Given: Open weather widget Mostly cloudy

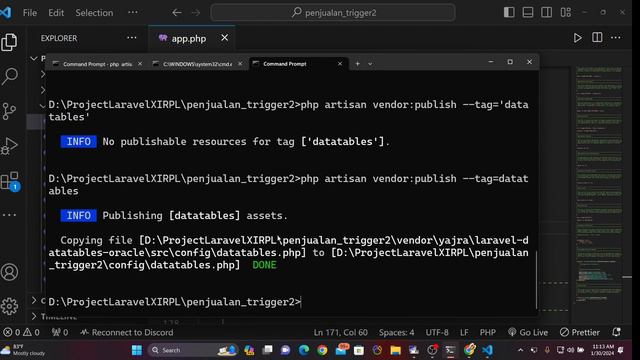Looking at the screenshot, I should (23, 350).
